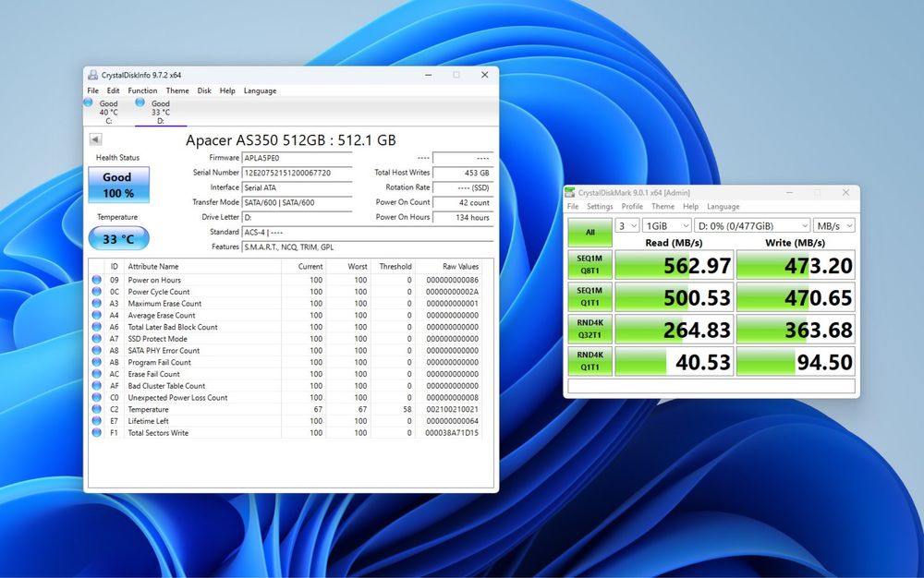Click status orb of Unexpected Power Loss Count row
Image resolution: width=924 pixels, height=578 pixels.
97,397
